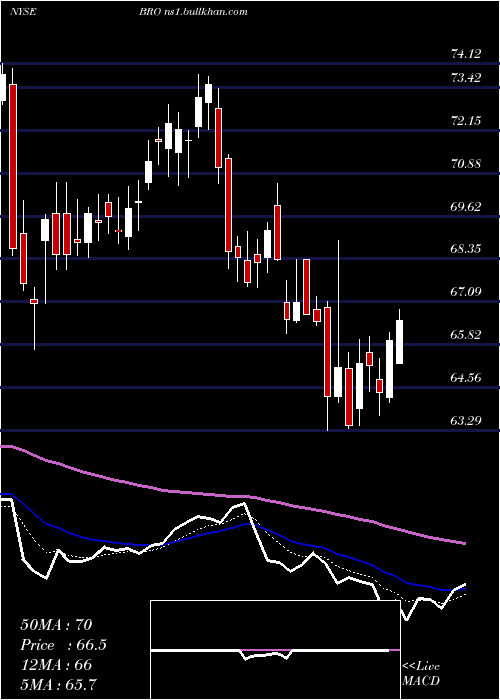The image size is (500, 700).
Task: Click the 50MA : 70 readout
Action: pyautogui.click(x=56, y=625)
